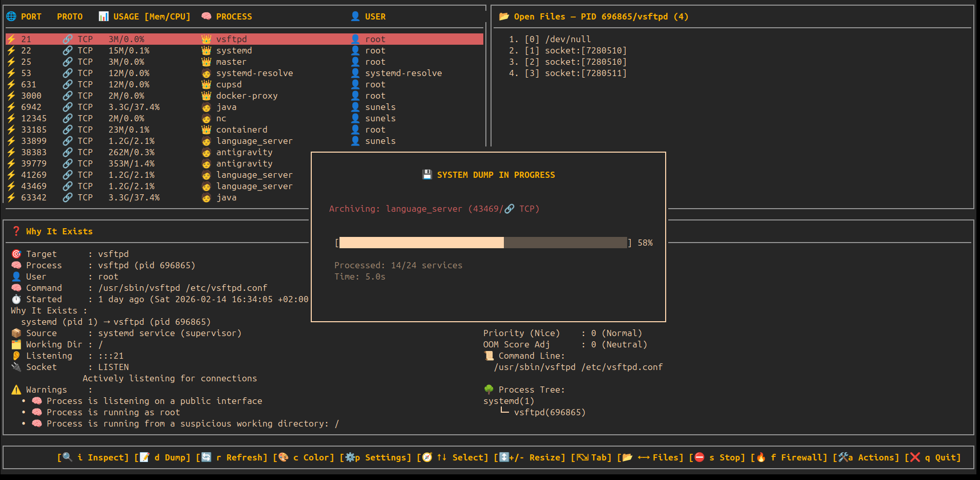Click the floppy disk icon in the System Dump dialog
The image size is (980, 480).
pos(427,174)
